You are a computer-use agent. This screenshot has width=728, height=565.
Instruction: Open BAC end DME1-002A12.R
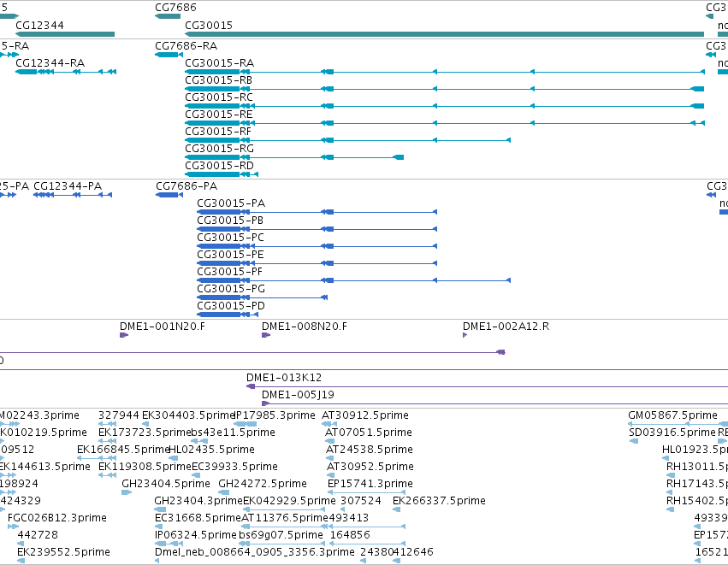pyautogui.click(x=506, y=327)
